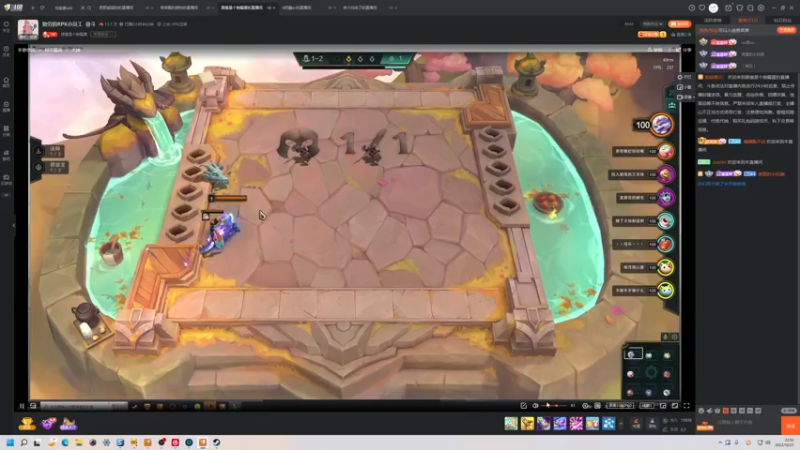Screen dimensions: 800x450
Task: Go back using the title bar arrow
Action: pyautogui.click(x=33, y=8)
